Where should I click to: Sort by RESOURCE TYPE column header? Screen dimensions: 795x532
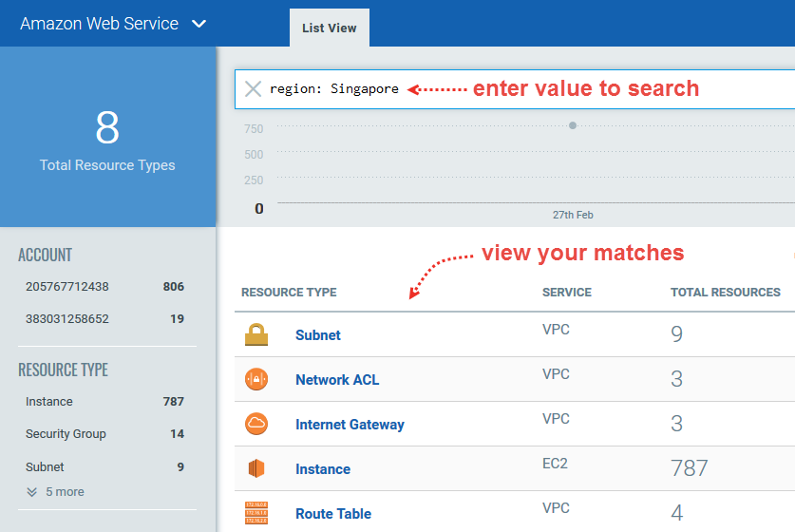click(289, 293)
